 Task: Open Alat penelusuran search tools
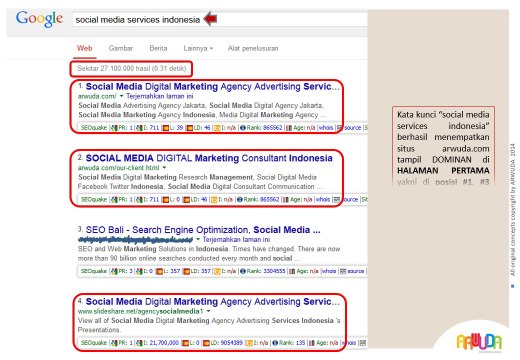(x=253, y=48)
